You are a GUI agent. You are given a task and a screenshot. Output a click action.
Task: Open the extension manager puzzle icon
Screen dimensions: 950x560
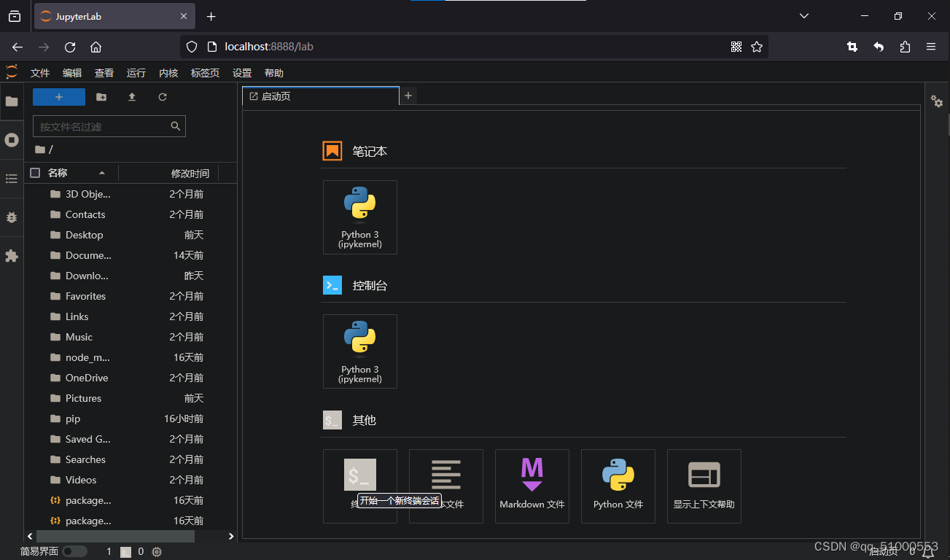(x=12, y=256)
